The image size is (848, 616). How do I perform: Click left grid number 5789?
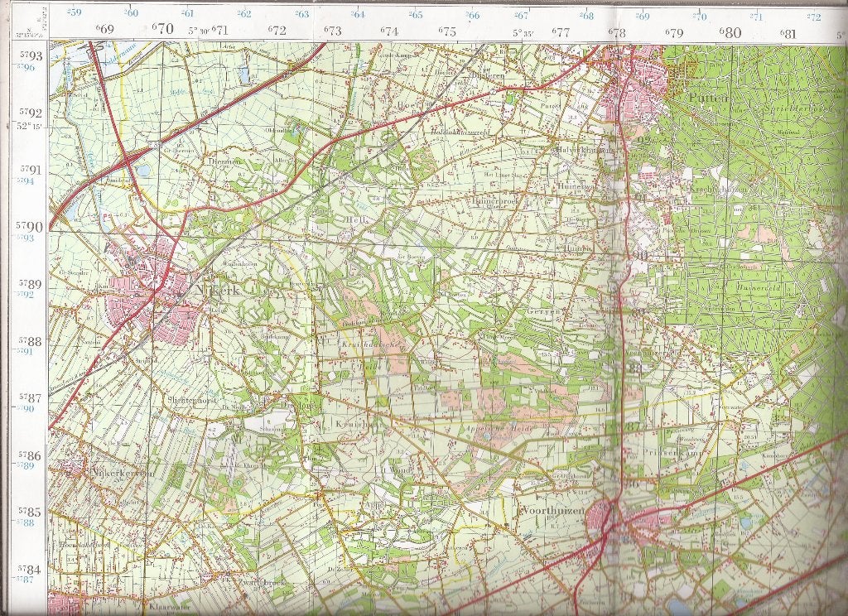[x=30, y=284]
